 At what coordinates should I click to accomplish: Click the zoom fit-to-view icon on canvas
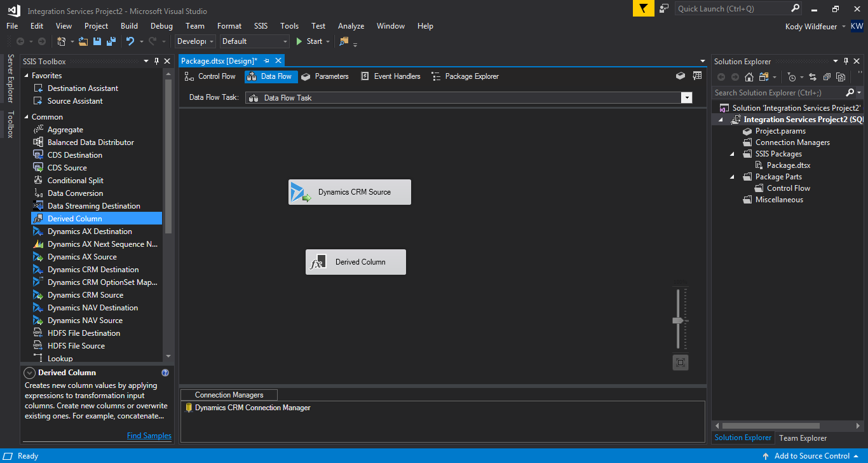pos(681,363)
